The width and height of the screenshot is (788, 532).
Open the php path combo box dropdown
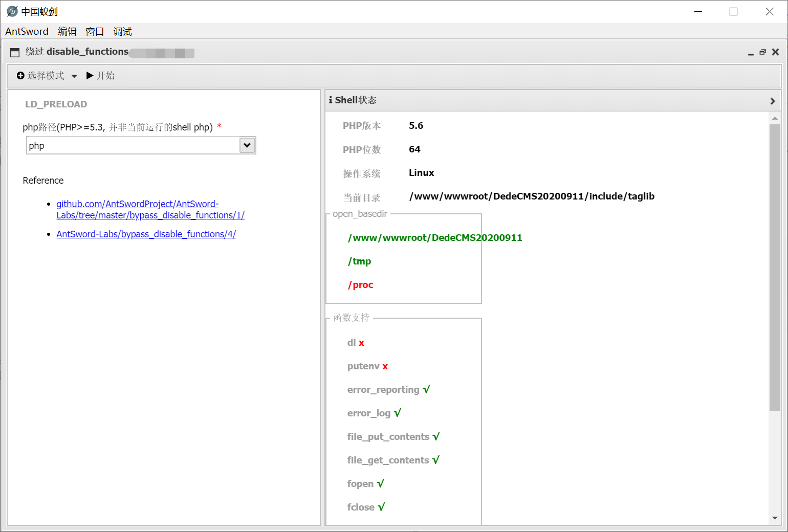coord(247,145)
